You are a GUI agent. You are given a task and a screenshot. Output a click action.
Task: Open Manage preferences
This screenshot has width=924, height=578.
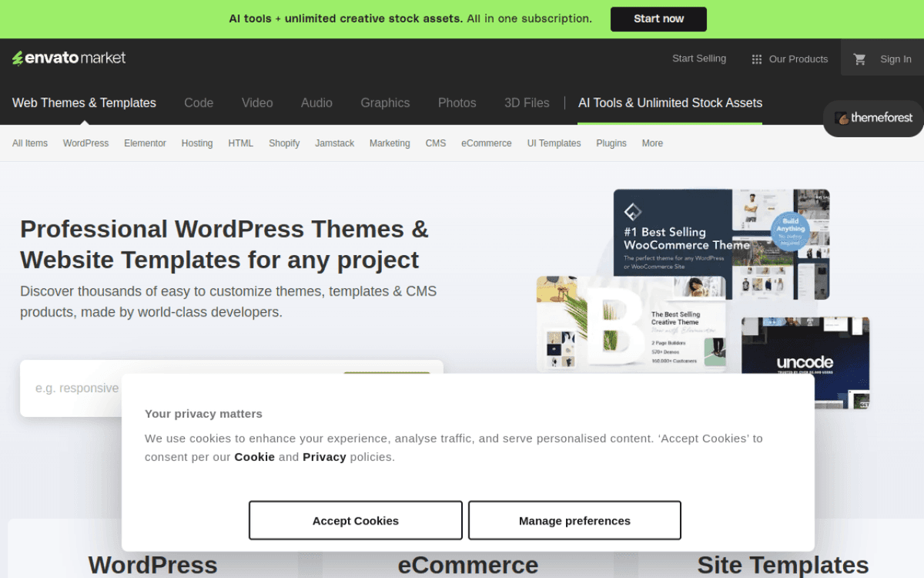(574, 520)
